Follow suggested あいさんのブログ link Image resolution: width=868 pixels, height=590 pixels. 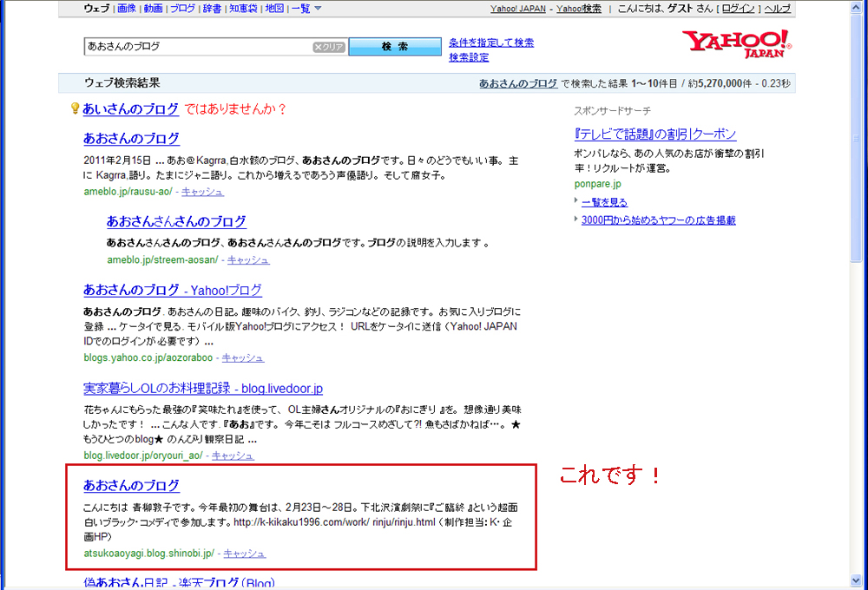pyautogui.click(x=131, y=109)
